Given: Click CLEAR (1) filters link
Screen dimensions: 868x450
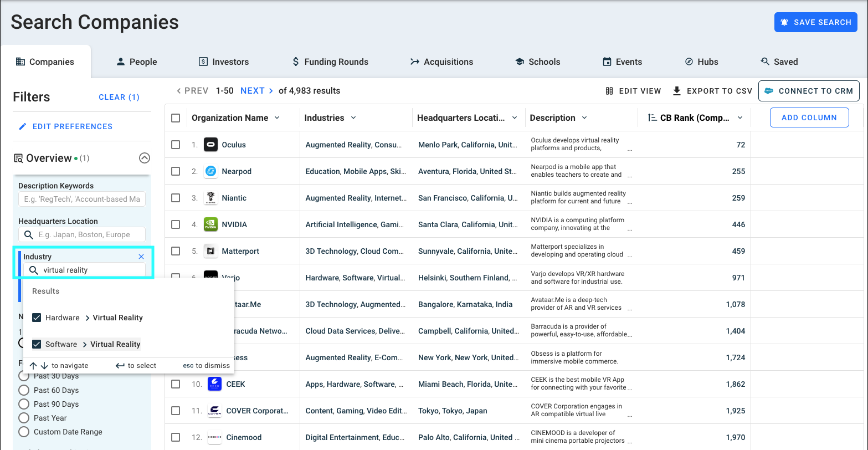Looking at the screenshot, I should [119, 97].
